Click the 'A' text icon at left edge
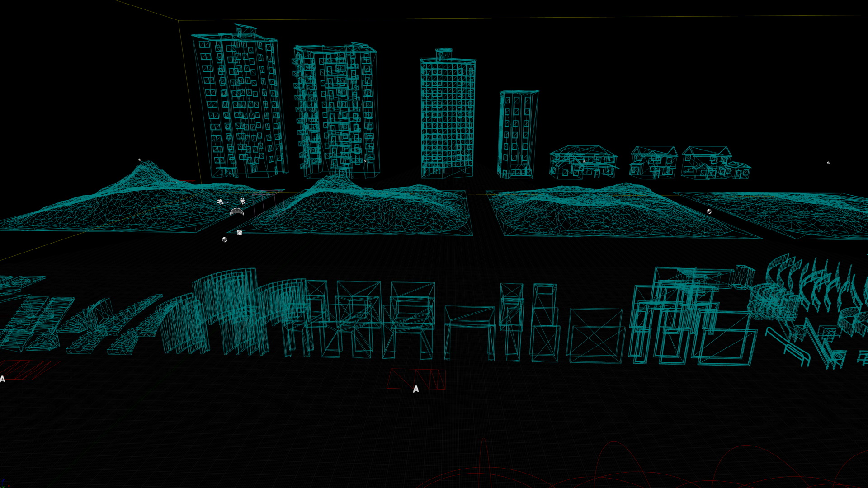 coord(2,379)
